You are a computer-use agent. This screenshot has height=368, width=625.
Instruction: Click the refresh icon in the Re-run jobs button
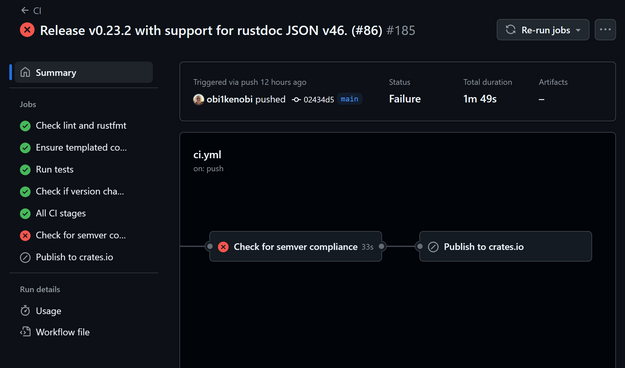[511, 30]
